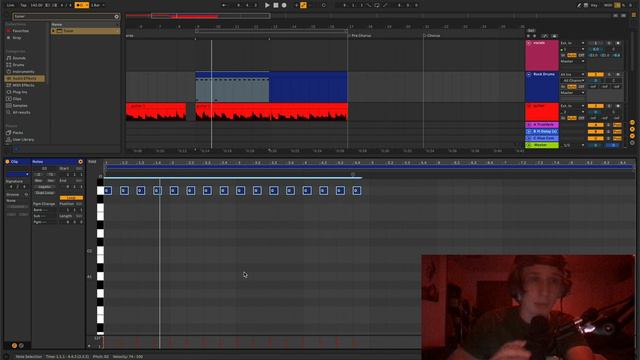640x360 pixels.
Task: Open the 1 Bar quantization dropdown
Action: coord(97,5)
